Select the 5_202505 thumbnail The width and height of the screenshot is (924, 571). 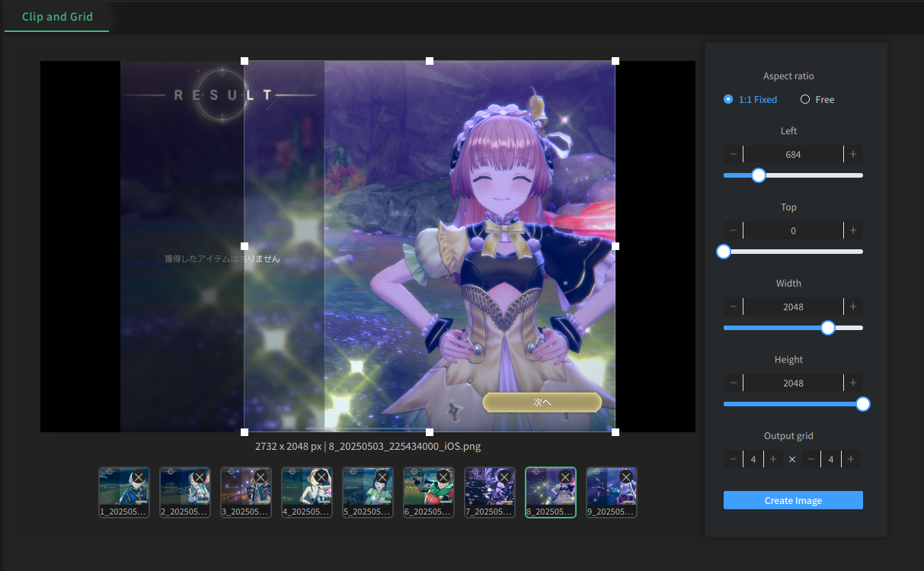368,492
